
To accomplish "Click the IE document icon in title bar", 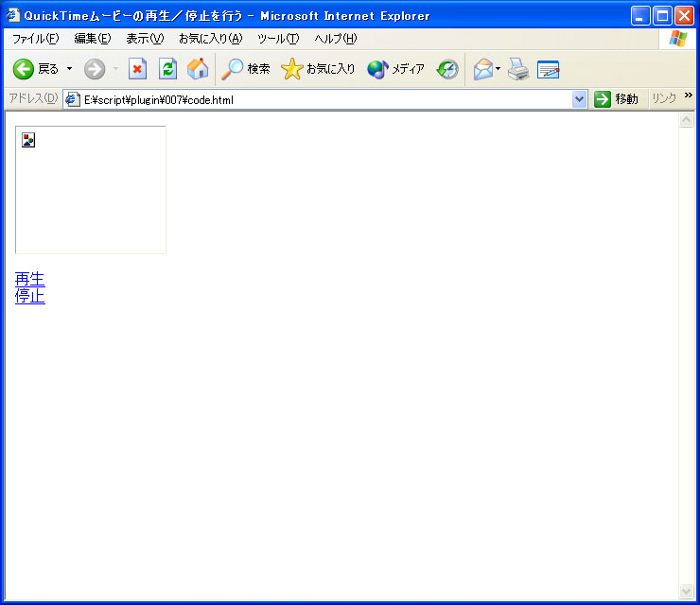I will coord(13,15).
